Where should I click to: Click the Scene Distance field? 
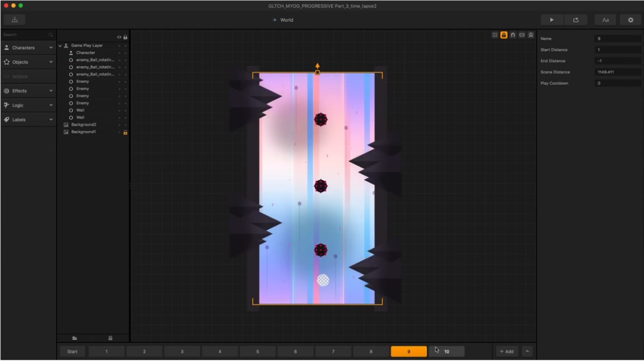(x=617, y=72)
